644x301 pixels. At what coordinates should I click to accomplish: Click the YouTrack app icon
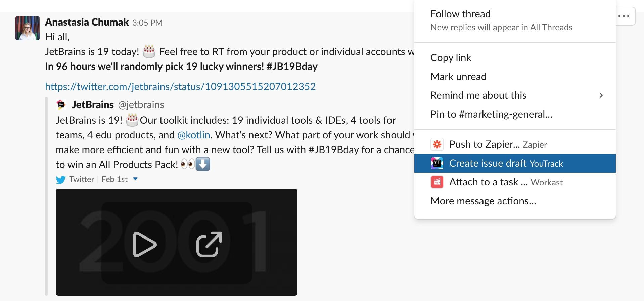point(437,163)
